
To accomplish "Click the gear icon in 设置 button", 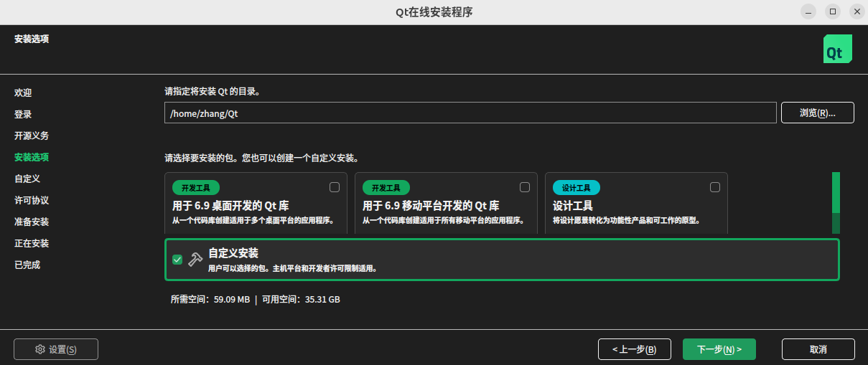I will click(x=40, y=349).
